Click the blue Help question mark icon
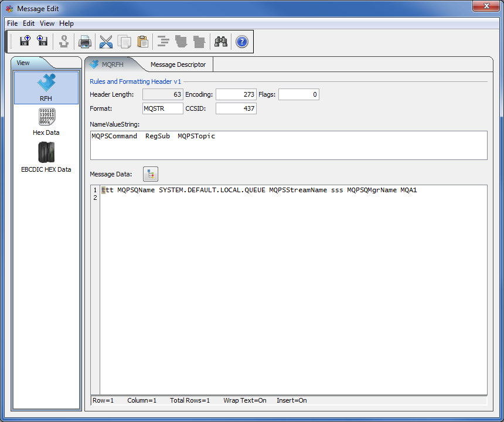504x422 pixels. click(x=242, y=42)
